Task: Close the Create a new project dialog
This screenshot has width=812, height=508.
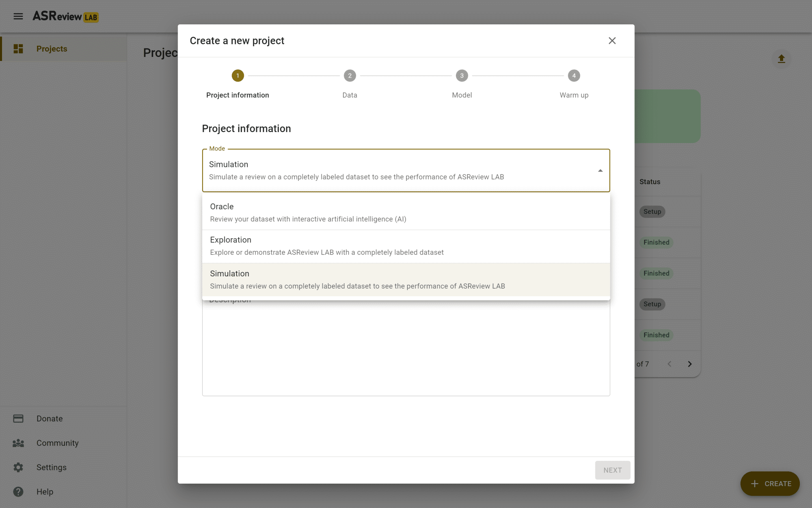Action: pyautogui.click(x=612, y=41)
